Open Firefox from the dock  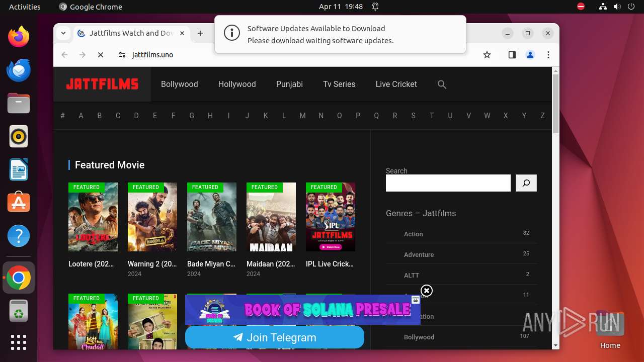pos(19,37)
